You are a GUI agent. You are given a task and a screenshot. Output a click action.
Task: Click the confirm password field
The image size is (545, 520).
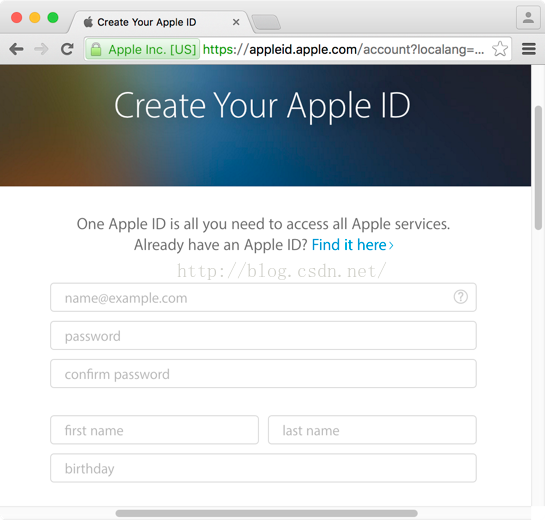263,374
